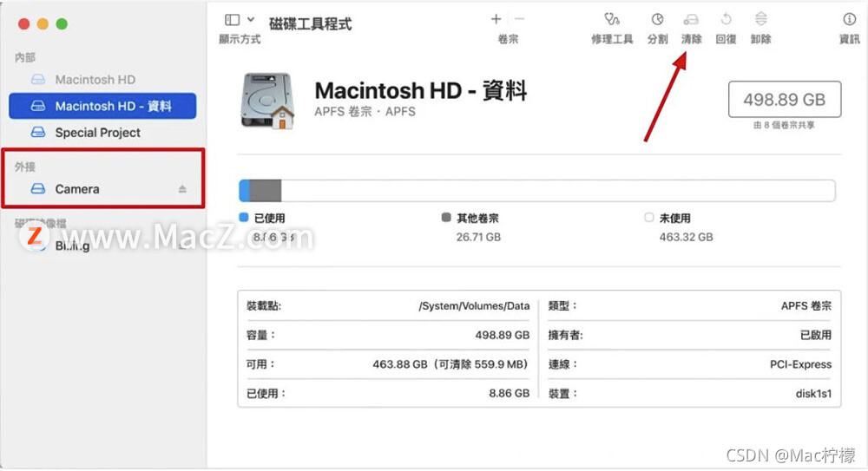Click the Erase drive icon
This screenshot has height=471, width=868.
tap(691, 20)
